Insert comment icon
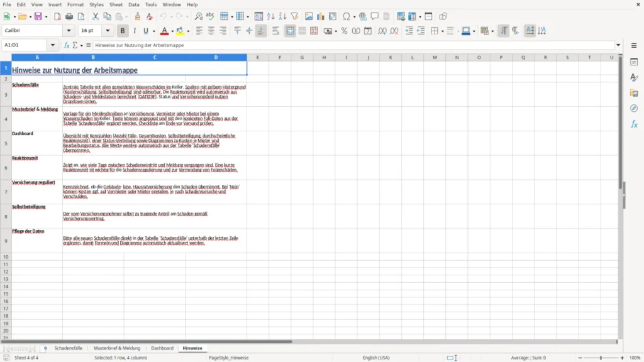The image size is (644, 362). pyautogui.click(x=375, y=16)
